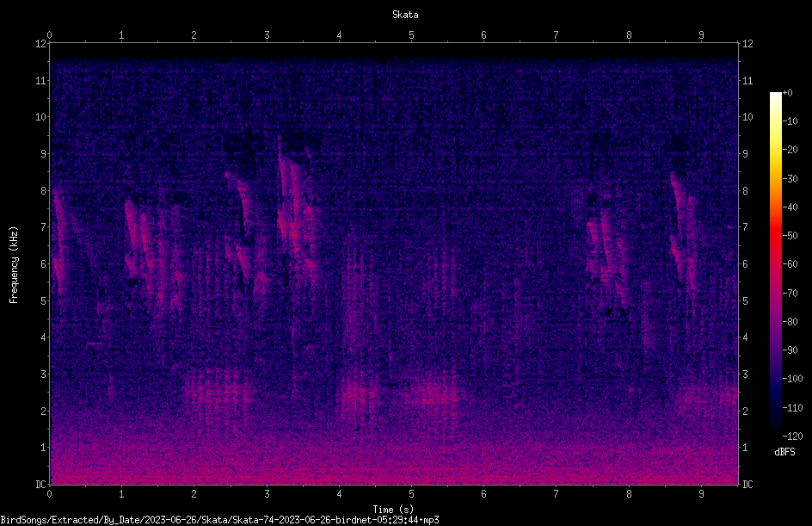
Task: Click the '6' label on right frequency axis
Action: [x=745, y=264]
